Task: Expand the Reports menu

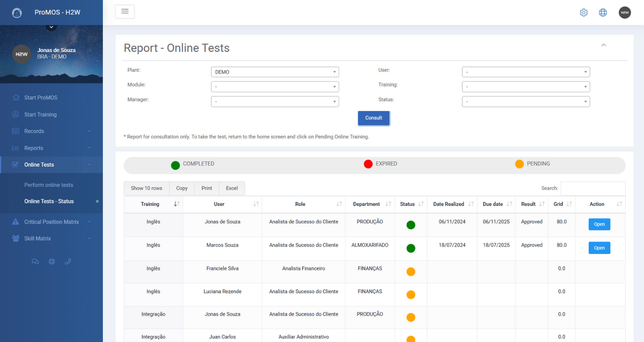Action: pos(52,148)
